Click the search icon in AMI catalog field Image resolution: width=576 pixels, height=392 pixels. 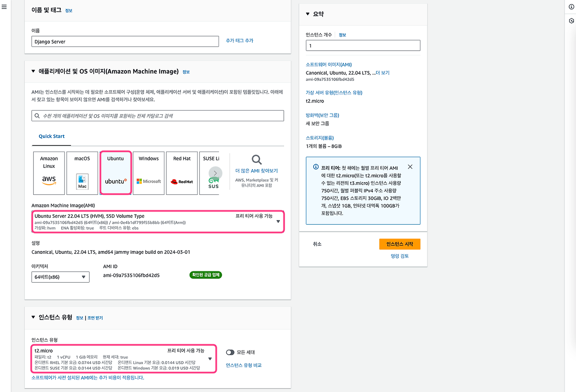(x=37, y=116)
